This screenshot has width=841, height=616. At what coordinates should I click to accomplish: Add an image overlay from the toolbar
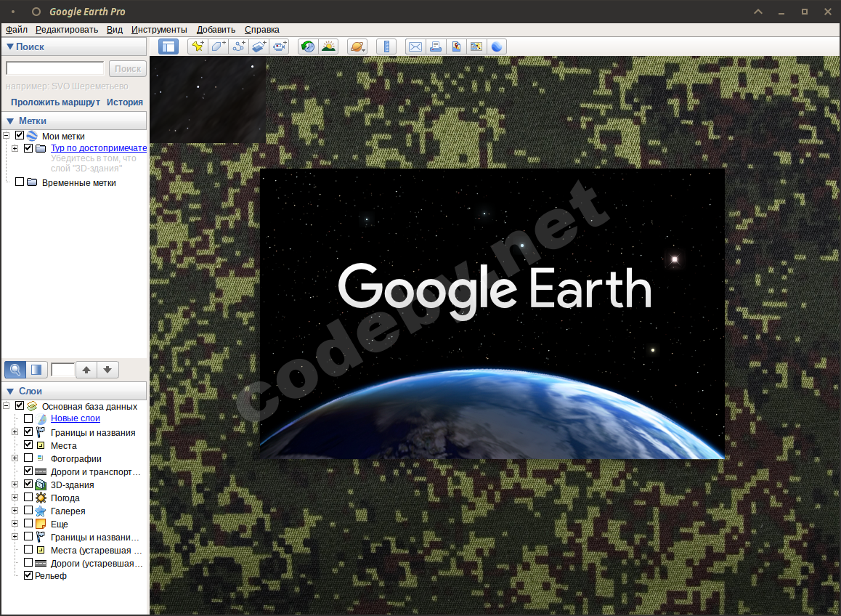(x=259, y=46)
